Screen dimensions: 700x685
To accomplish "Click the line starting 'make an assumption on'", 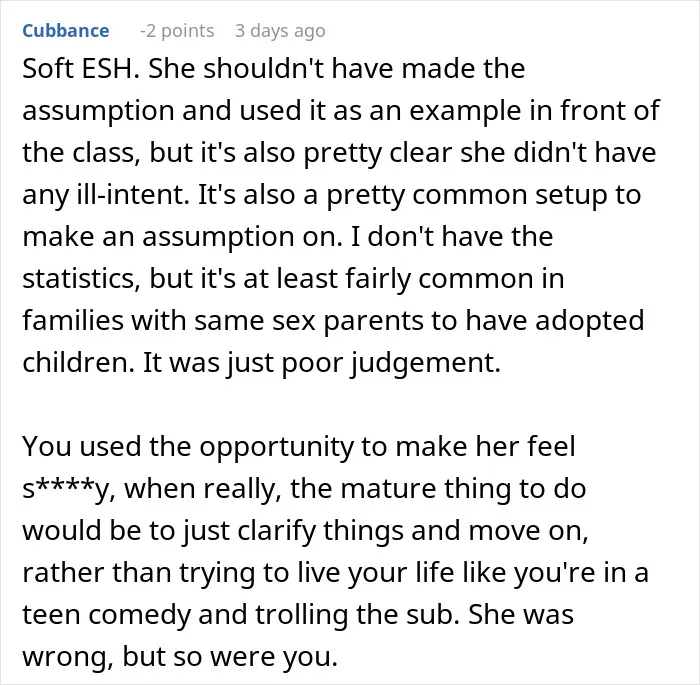I will coord(288,237).
